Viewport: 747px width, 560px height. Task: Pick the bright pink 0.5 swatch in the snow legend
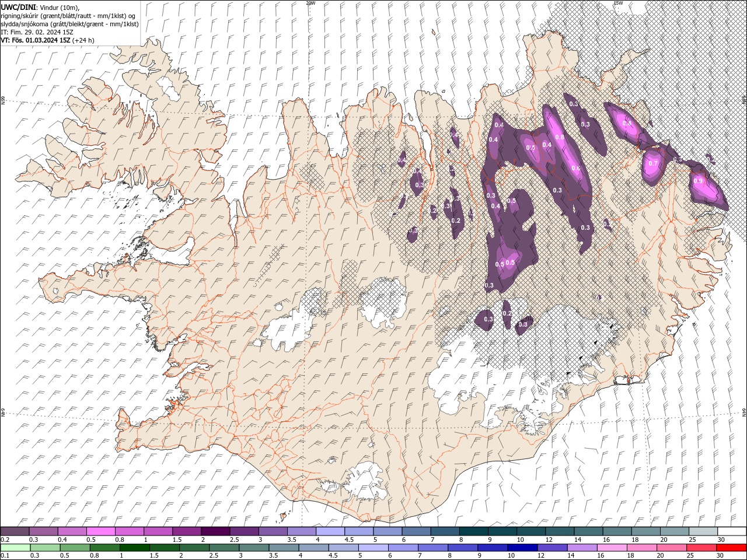pos(100,531)
